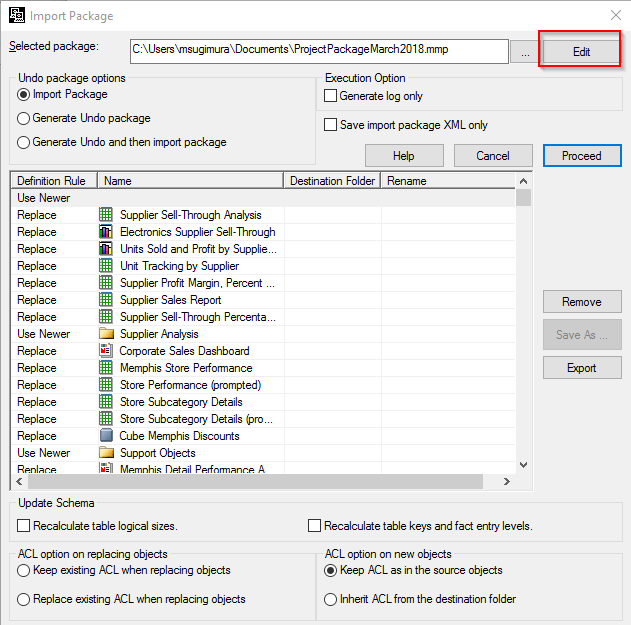Viewport: 631px width, 625px height.
Task: Click the Destination Folder column header
Action: click(332, 181)
